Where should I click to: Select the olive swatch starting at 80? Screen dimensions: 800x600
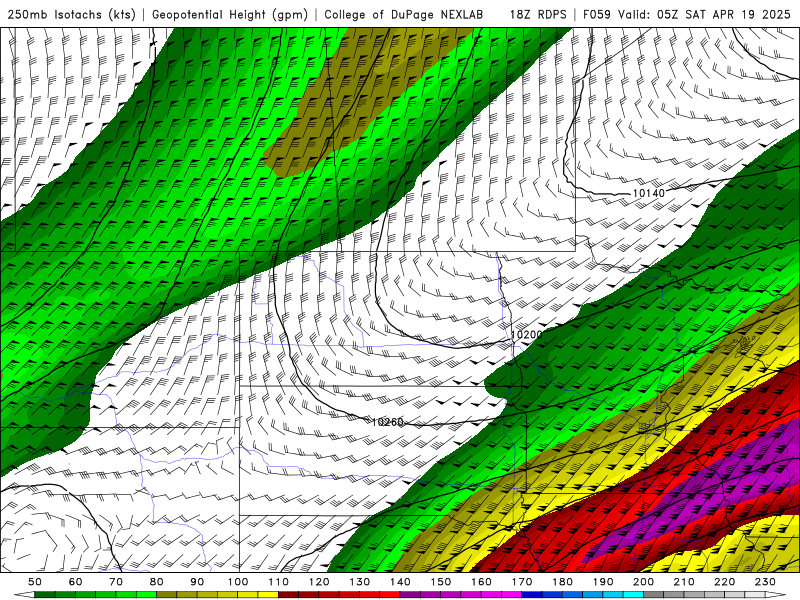(x=167, y=594)
